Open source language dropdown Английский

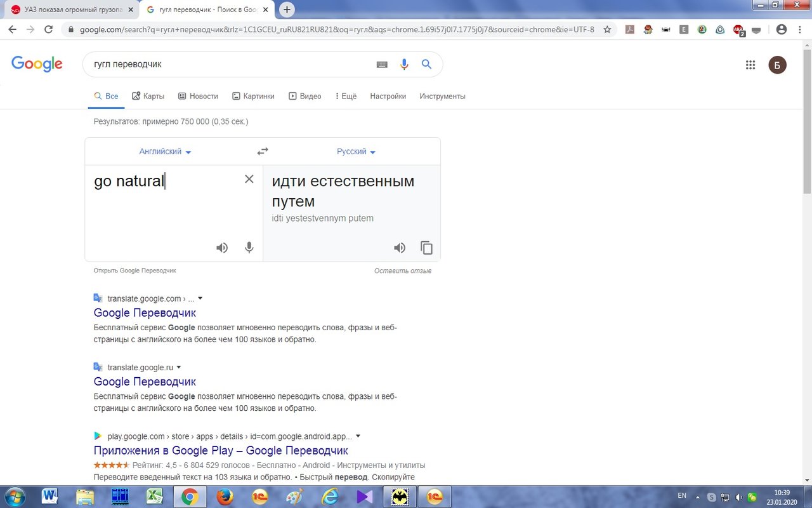coord(166,152)
